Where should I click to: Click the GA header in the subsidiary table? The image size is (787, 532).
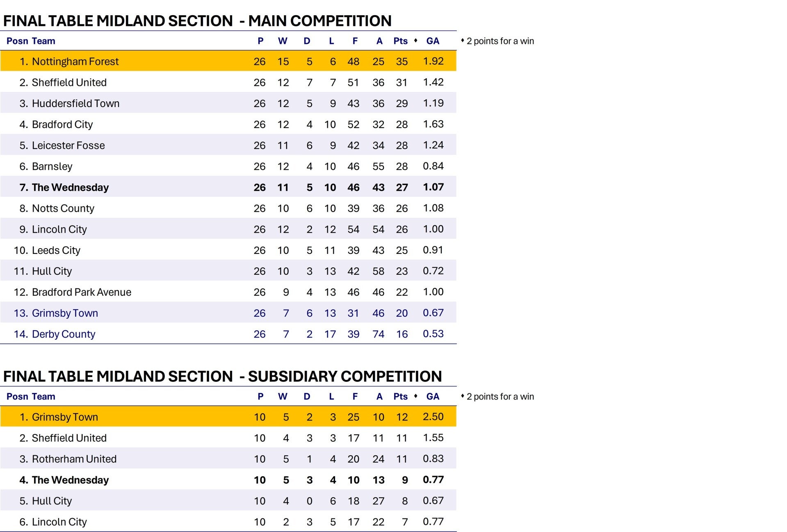click(x=433, y=397)
